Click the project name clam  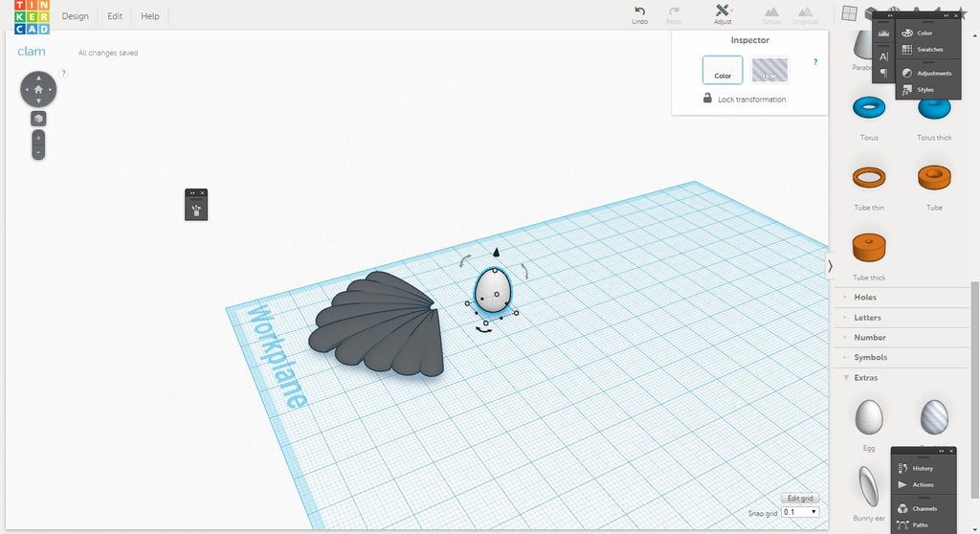pyautogui.click(x=32, y=52)
